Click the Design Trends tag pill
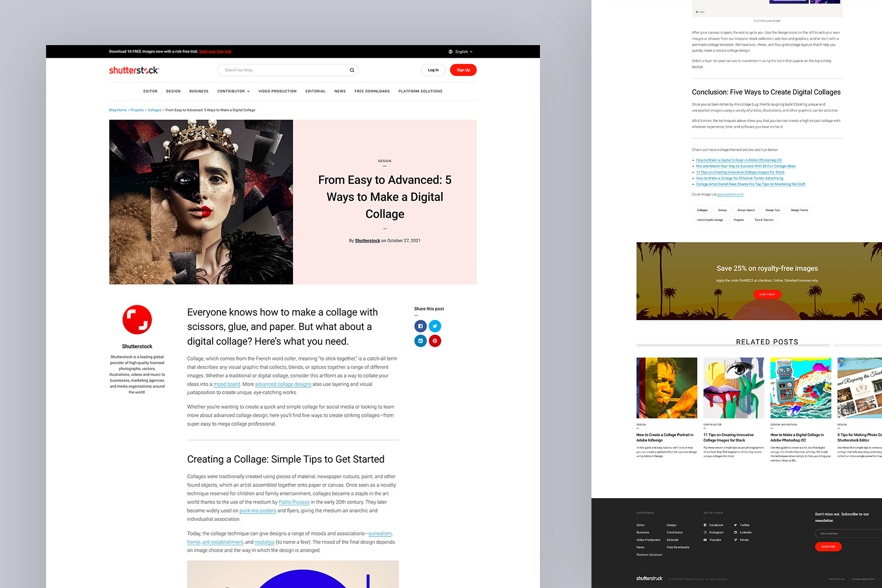Image resolution: width=882 pixels, height=588 pixels. point(799,210)
